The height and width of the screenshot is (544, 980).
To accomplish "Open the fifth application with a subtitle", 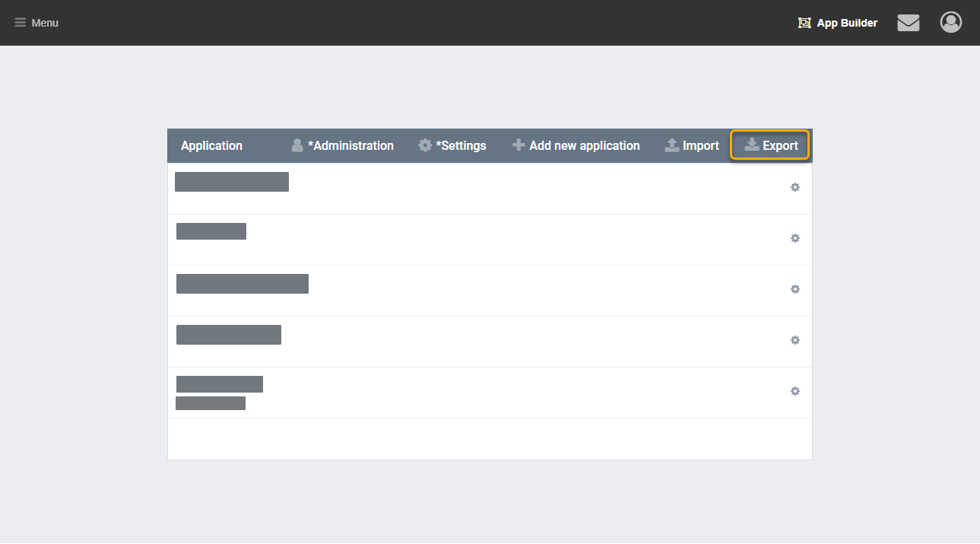I will coord(220,384).
